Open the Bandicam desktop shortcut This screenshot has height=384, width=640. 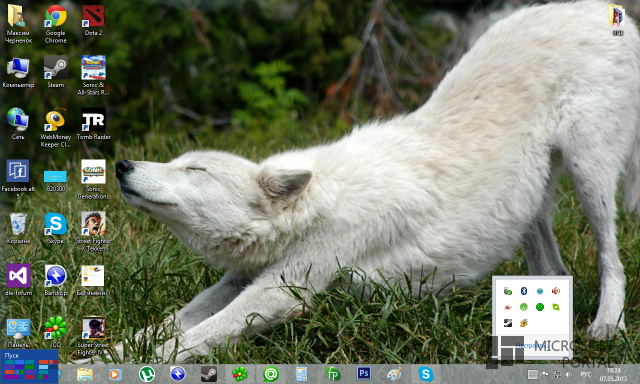[x=56, y=280]
